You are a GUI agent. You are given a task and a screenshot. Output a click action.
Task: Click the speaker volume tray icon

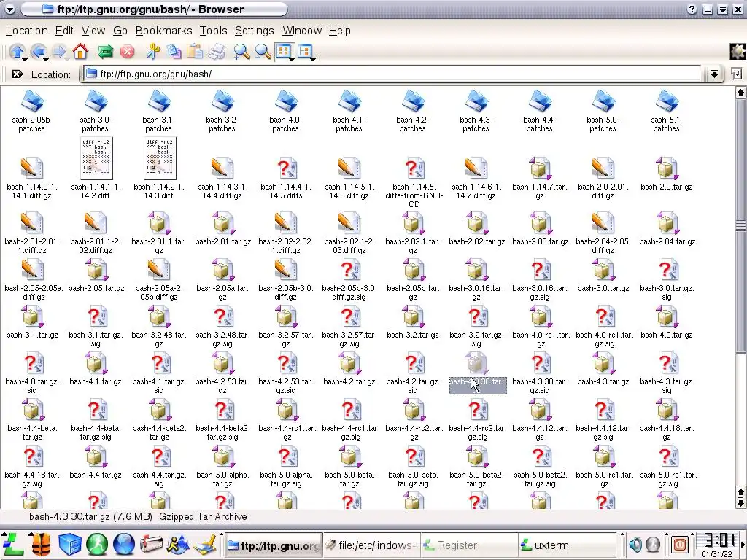click(x=635, y=544)
